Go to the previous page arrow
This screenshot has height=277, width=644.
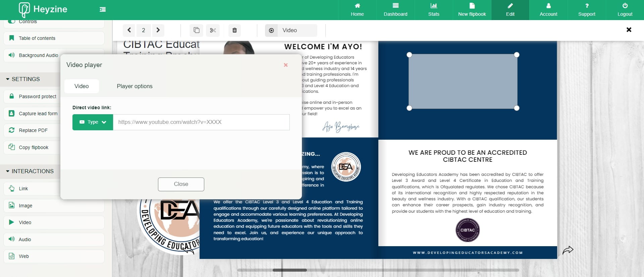click(x=129, y=30)
